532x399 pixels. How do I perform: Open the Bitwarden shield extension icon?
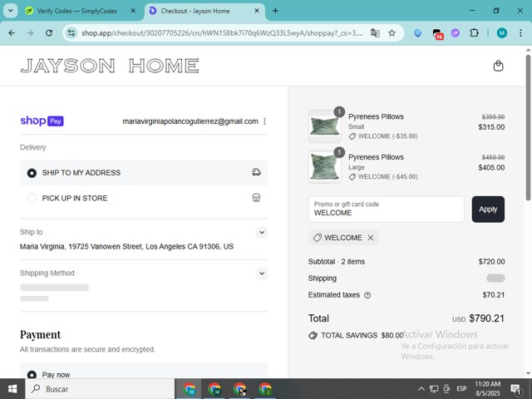pos(418,33)
